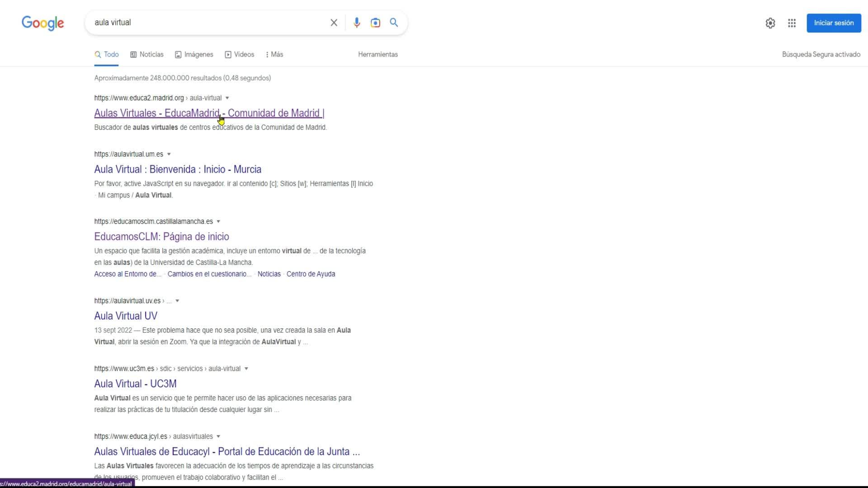
Task: Click Búsqueda Segura activado
Action: click(x=821, y=55)
